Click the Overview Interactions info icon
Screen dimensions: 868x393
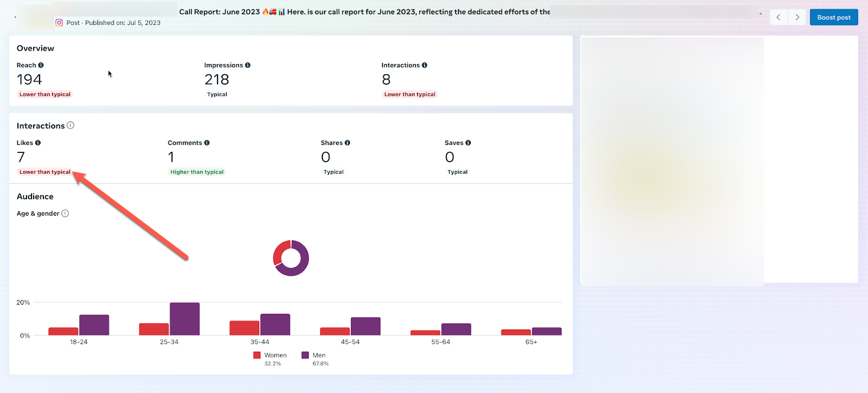coord(425,65)
